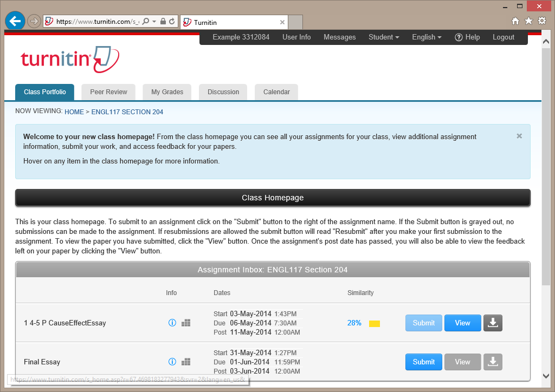
Task: Click the yellow similarity color indicator
Action: point(375,323)
